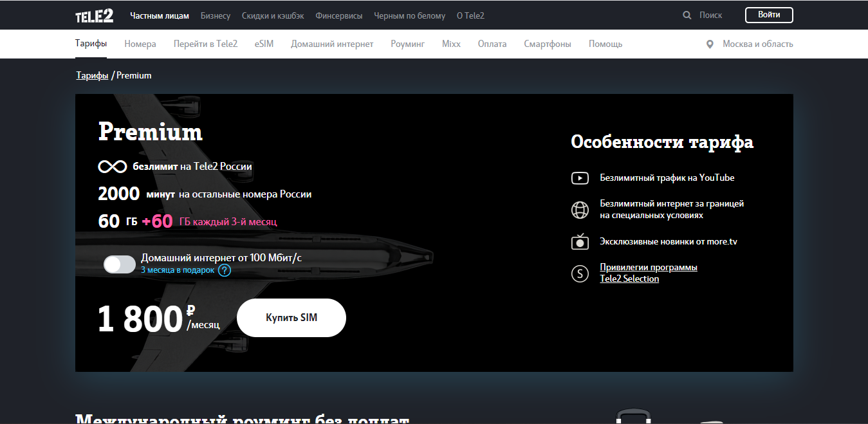Click the YouTube play icon
868x424 pixels.
point(580,178)
